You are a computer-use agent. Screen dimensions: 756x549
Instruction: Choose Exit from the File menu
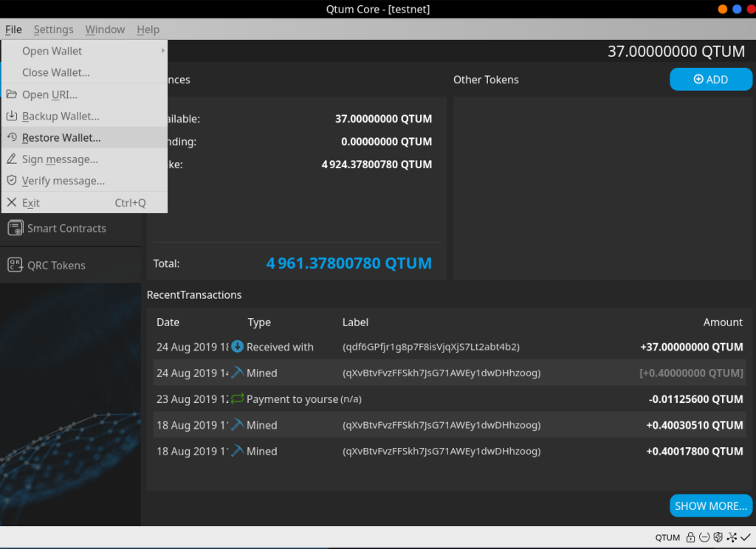tap(84, 202)
